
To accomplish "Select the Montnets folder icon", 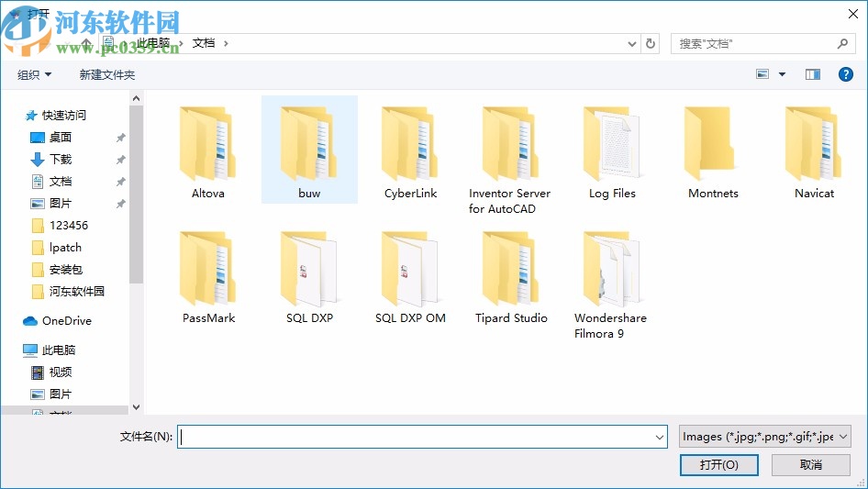I will (712, 144).
